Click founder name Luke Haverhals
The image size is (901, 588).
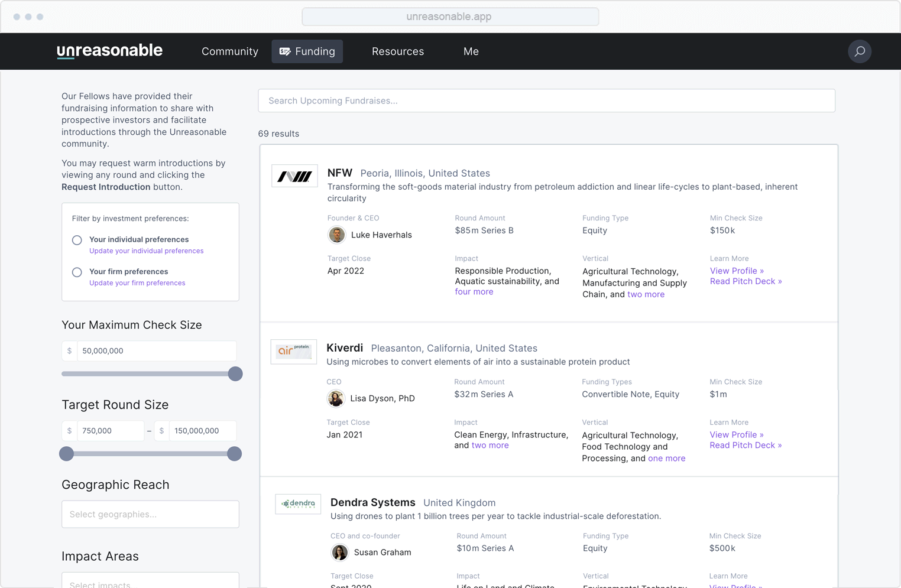[381, 235]
